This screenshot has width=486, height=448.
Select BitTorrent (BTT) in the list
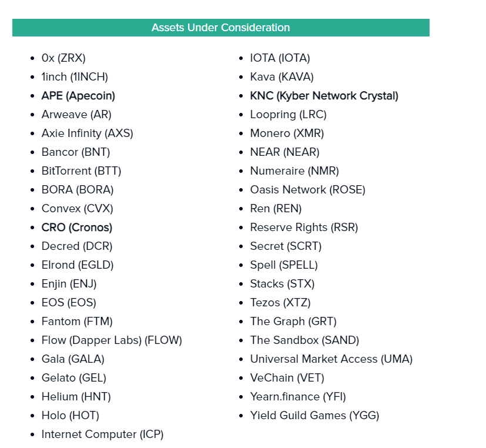point(81,171)
